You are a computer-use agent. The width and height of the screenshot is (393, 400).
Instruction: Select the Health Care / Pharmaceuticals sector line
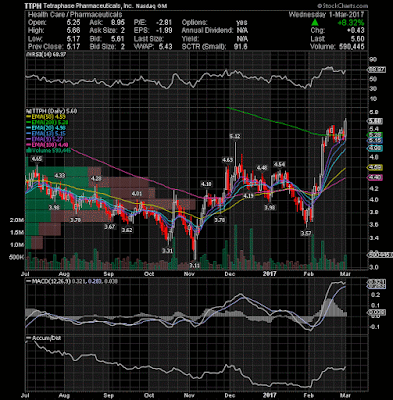pyautogui.click(x=75, y=14)
